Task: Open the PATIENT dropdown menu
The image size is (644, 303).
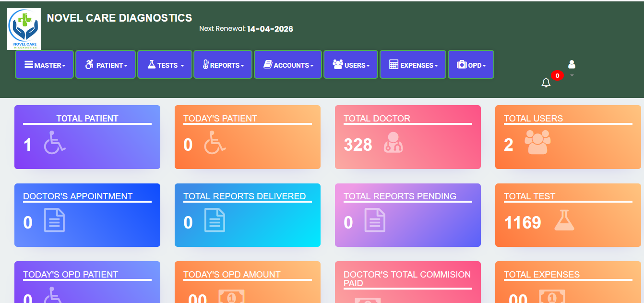Action: tap(106, 65)
